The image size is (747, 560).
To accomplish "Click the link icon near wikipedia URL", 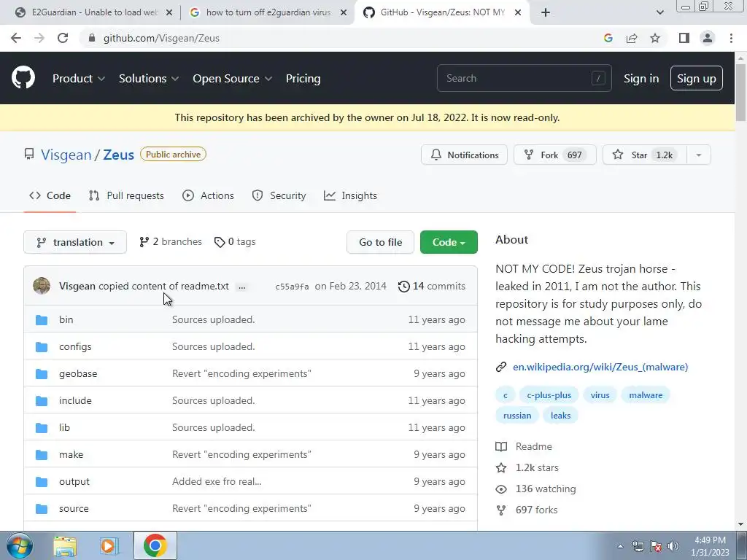I will [500, 367].
